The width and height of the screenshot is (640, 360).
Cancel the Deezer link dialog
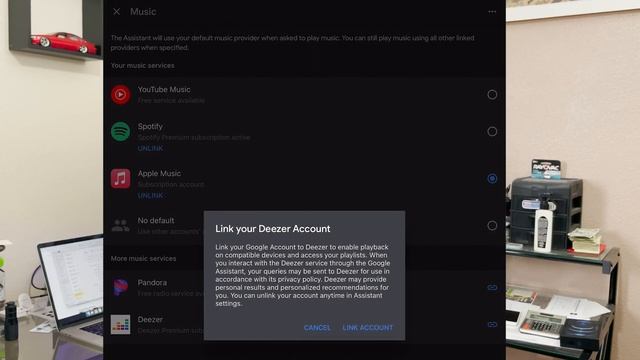click(317, 328)
